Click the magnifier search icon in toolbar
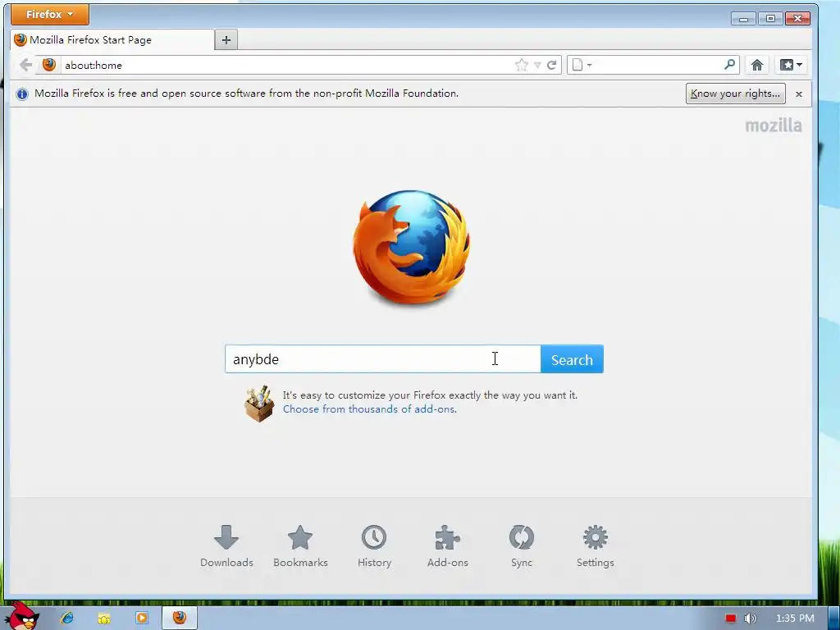The image size is (840, 630). 729,65
